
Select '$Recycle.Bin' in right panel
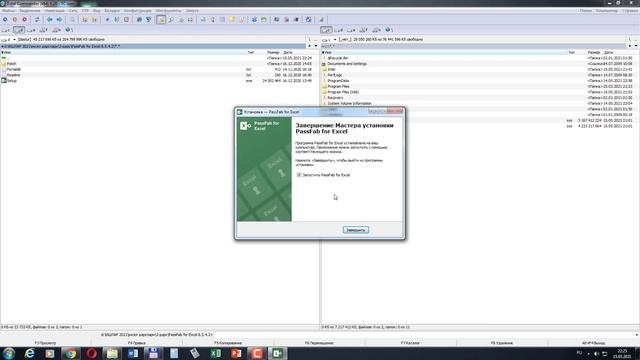coord(338,58)
